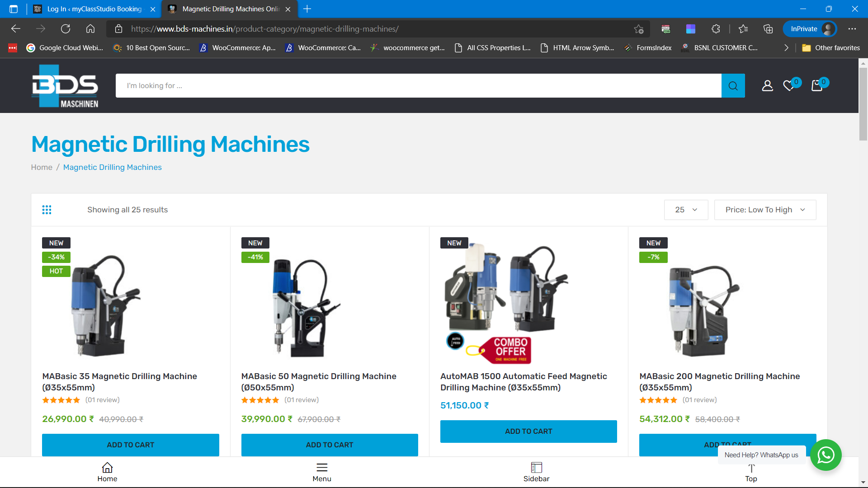Open the 25 per-page dropdown
This screenshot has width=868, height=488.
point(686,210)
